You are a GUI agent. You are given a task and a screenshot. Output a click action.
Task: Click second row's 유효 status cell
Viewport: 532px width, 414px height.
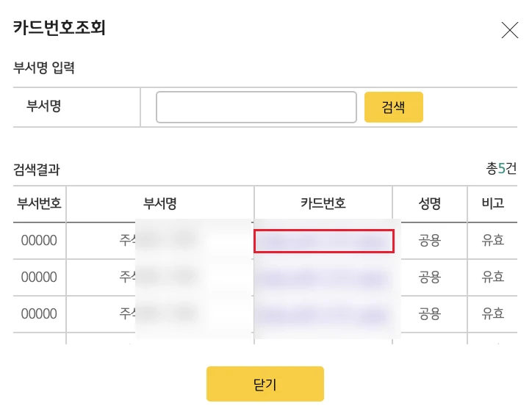(x=492, y=277)
